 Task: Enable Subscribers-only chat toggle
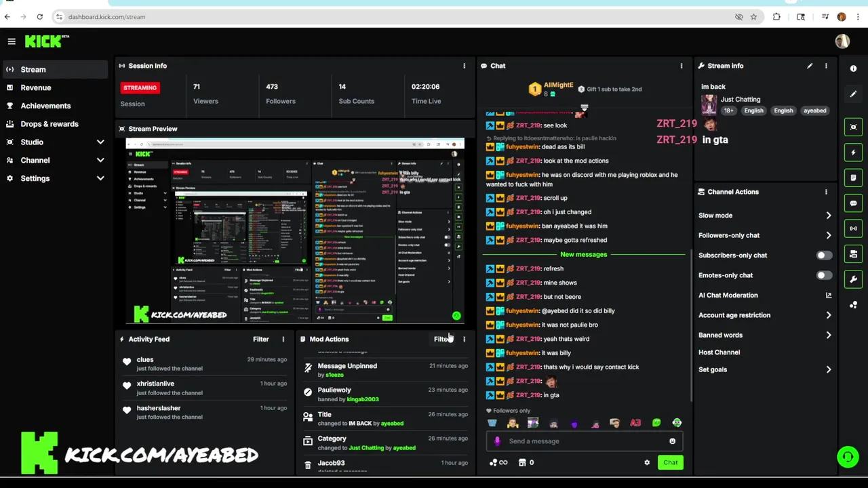(x=823, y=256)
